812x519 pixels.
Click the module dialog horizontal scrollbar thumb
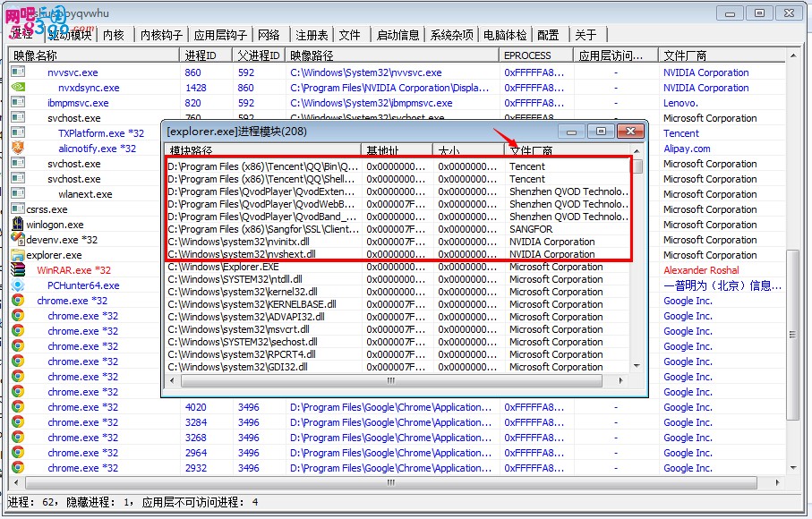[x=391, y=381]
